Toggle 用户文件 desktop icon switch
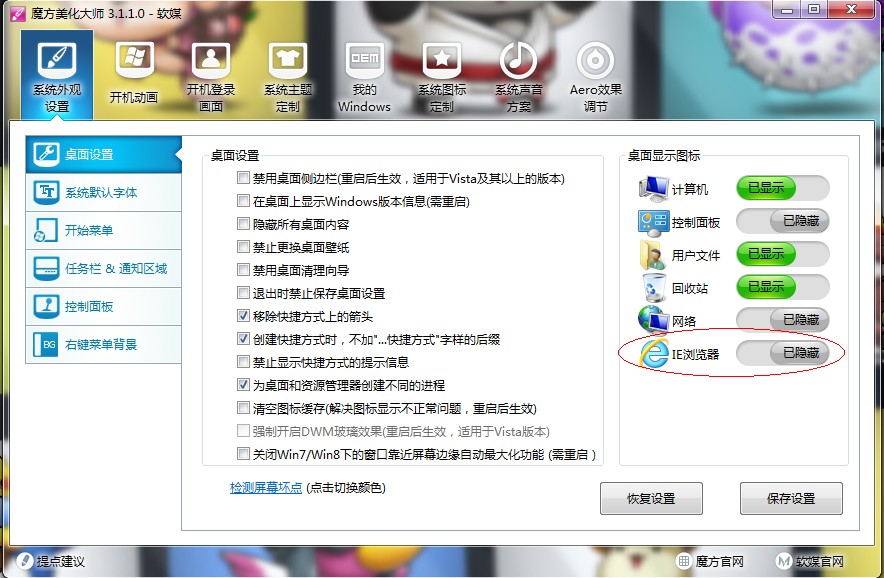 click(x=783, y=254)
